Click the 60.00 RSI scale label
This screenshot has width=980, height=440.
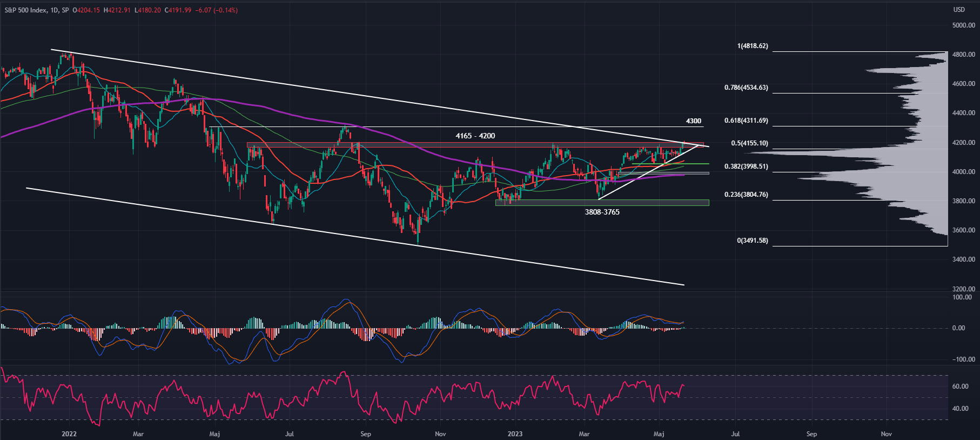(x=960, y=387)
